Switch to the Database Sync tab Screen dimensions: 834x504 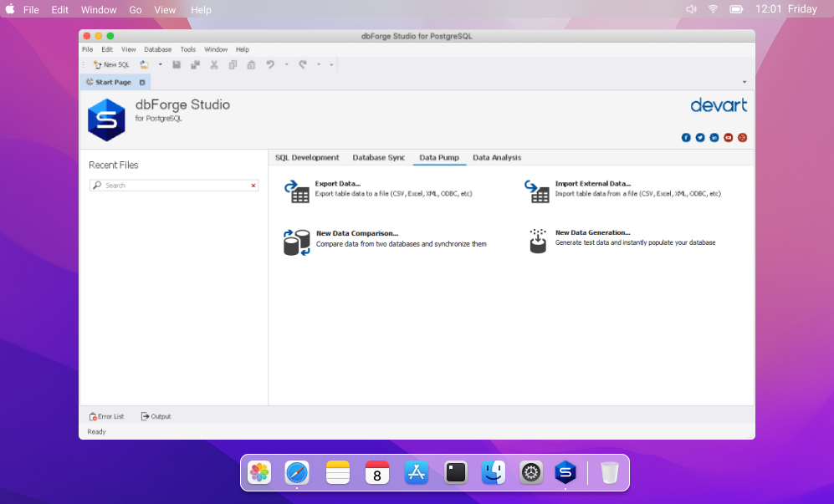coord(379,157)
